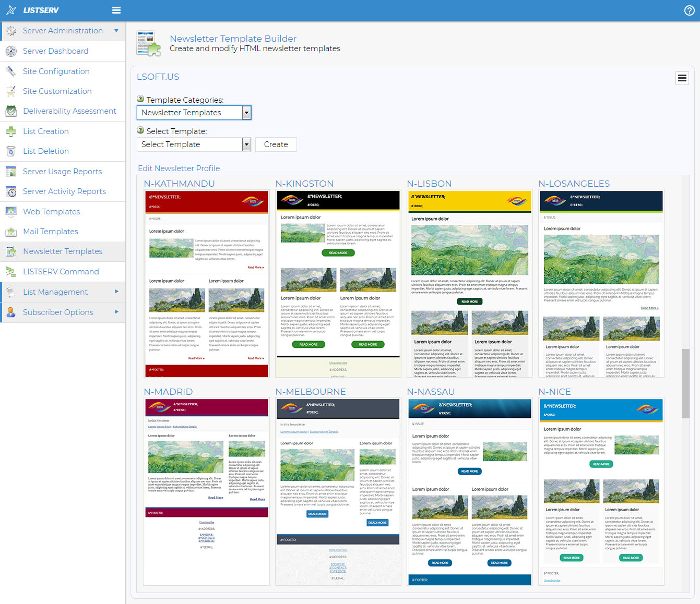Click the Deliverability Assessment shield icon

coord(11,111)
